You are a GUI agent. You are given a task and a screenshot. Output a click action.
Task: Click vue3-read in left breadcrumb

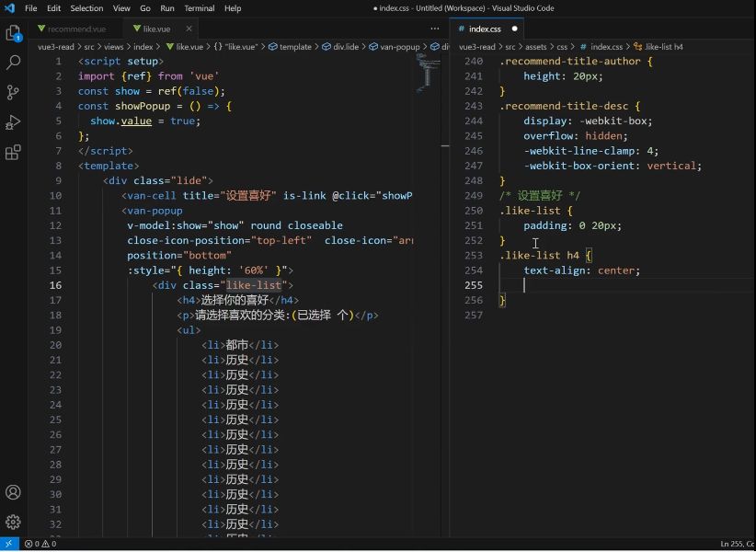point(56,47)
